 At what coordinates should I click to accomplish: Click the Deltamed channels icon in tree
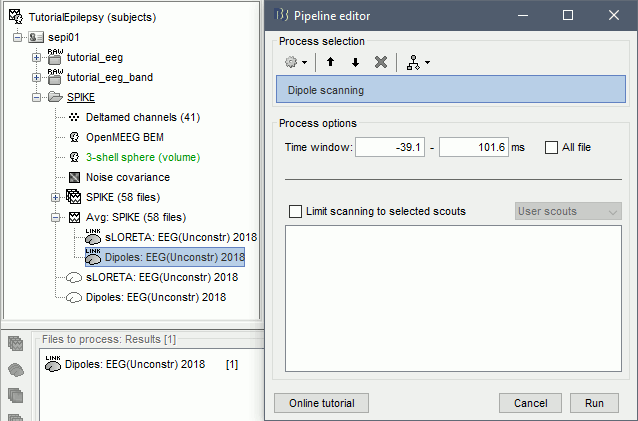73,117
